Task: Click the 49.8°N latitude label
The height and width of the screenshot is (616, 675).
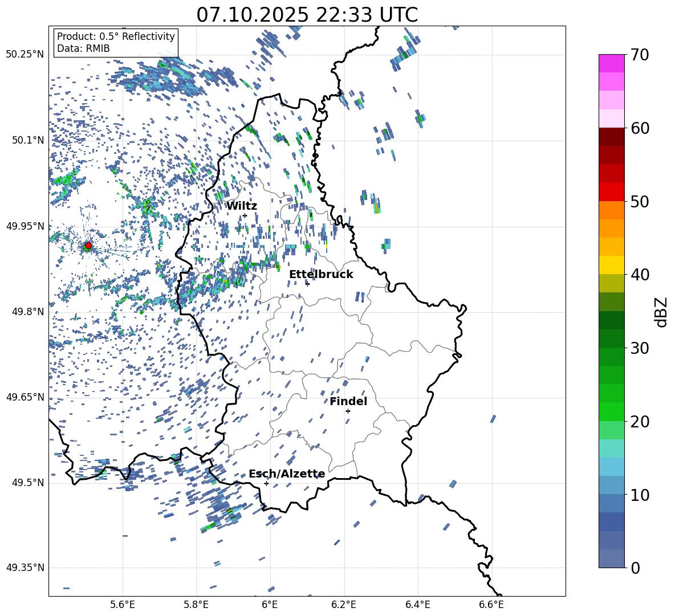Action: tap(27, 312)
